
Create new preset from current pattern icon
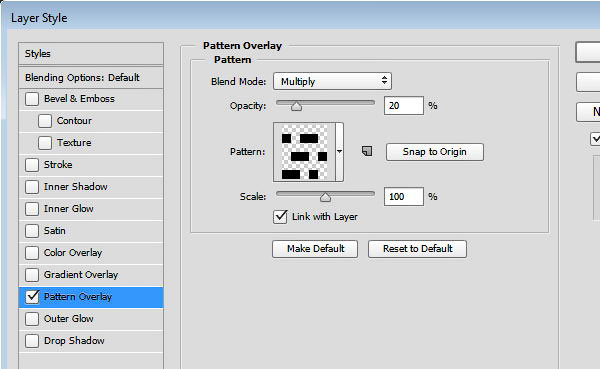coord(367,151)
